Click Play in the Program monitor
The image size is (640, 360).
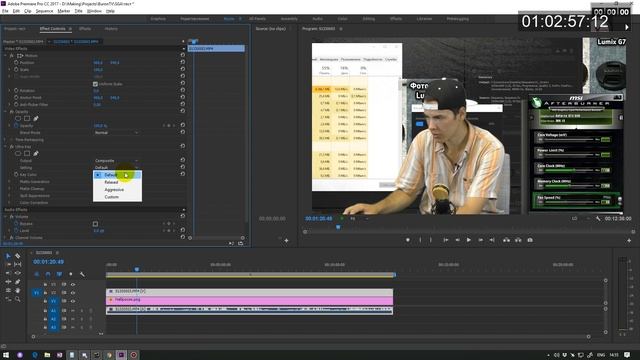[469, 240]
